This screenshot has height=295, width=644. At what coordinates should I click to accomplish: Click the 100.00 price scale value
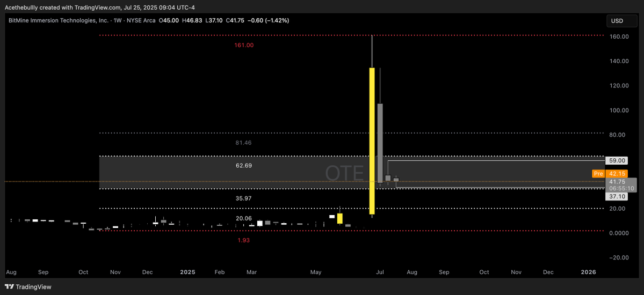tap(619, 110)
